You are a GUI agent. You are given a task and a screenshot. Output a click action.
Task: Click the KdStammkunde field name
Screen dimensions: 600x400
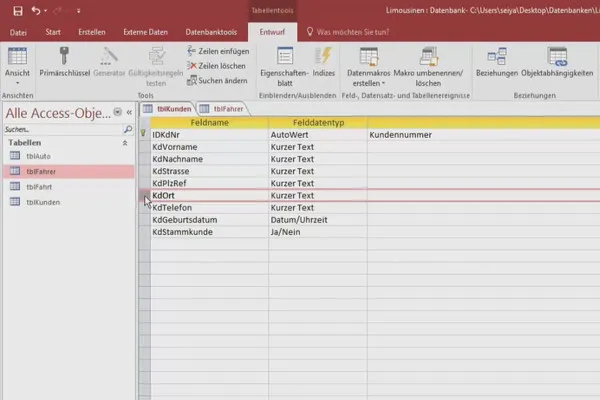(x=209, y=232)
